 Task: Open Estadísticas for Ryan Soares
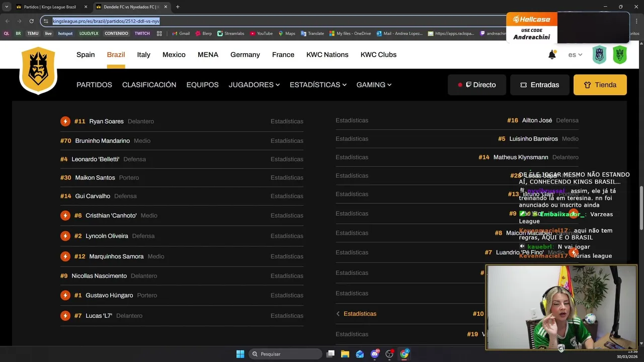(x=287, y=122)
